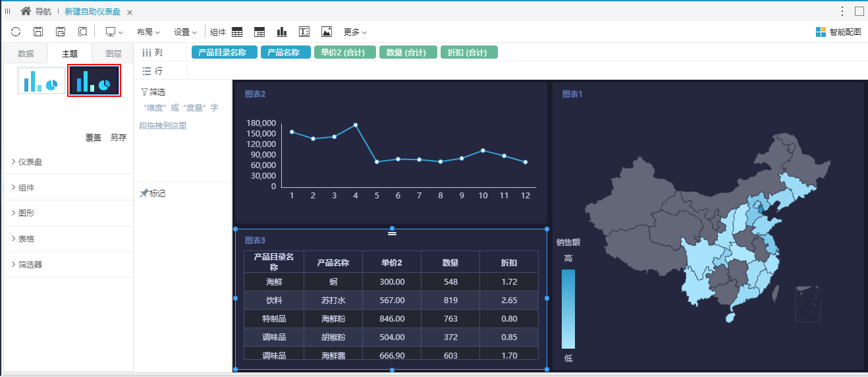Open the 更多 more components dropdown
This screenshot has height=377, width=868.
tap(355, 32)
